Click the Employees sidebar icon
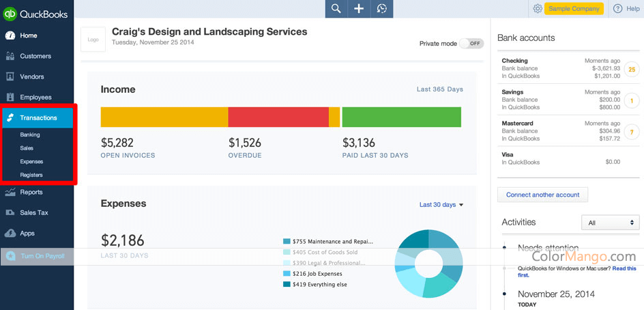Viewport: 644px width, 310px height. [x=10, y=98]
